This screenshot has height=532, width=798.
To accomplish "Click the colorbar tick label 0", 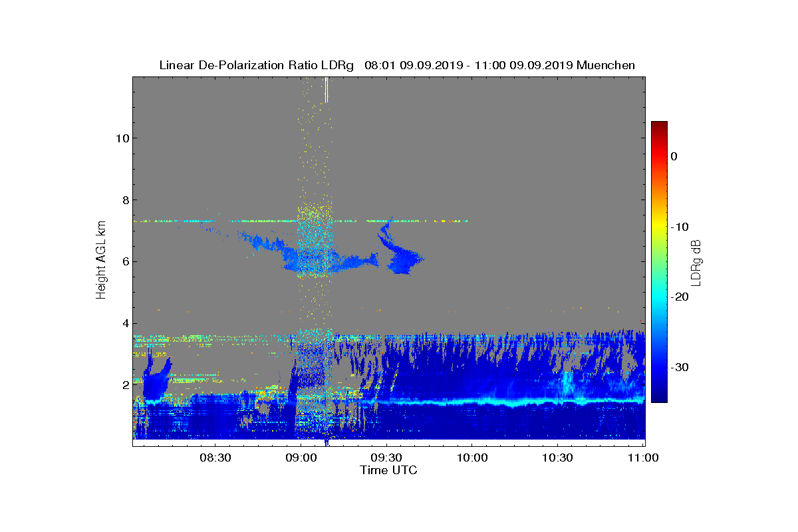I will pyautogui.click(x=674, y=156).
